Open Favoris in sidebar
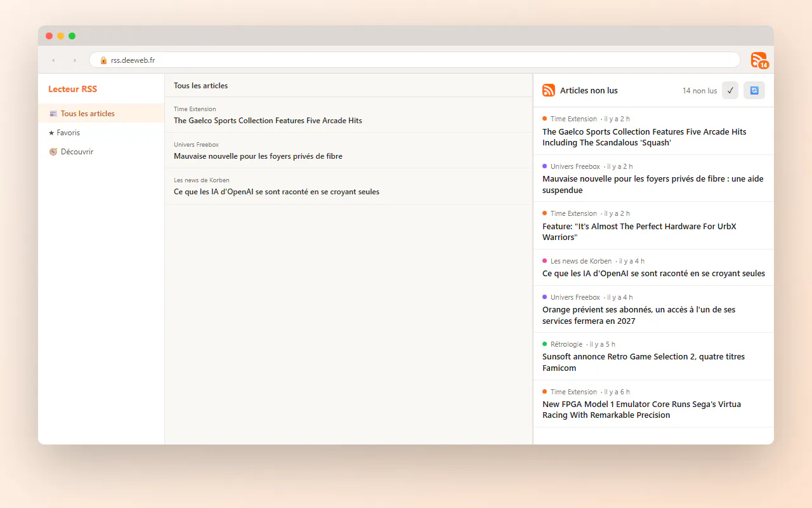812x508 pixels. coord(101,133)
